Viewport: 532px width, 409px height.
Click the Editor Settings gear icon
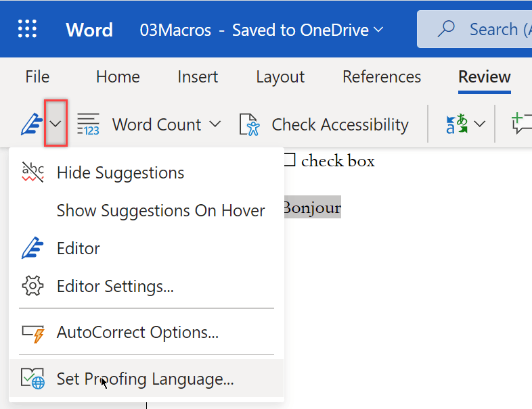tap(32, 286)
